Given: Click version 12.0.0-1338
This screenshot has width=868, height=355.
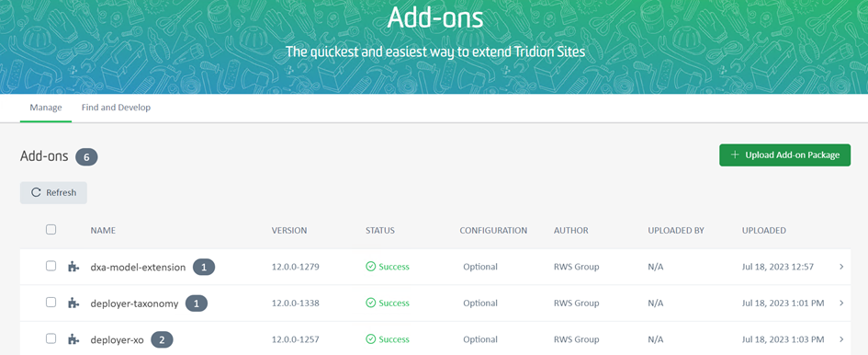Looking at the screenshot, I should (x=295, y=303).
